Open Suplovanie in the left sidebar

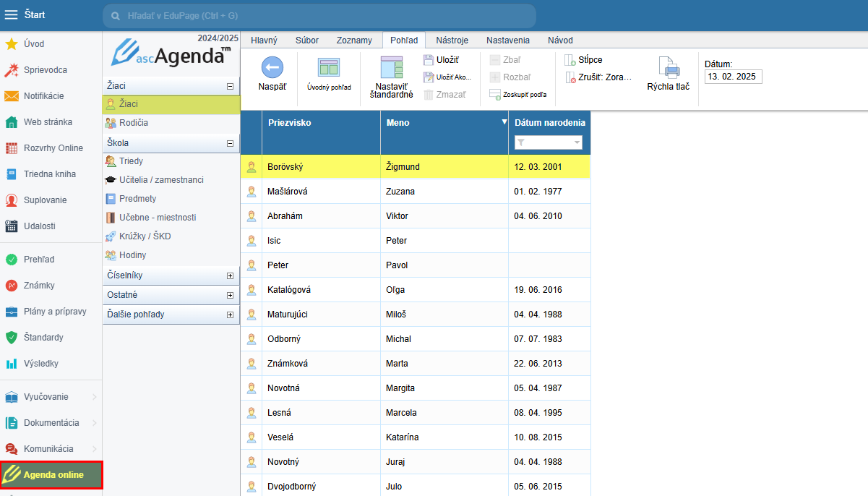tap(44, 200)
